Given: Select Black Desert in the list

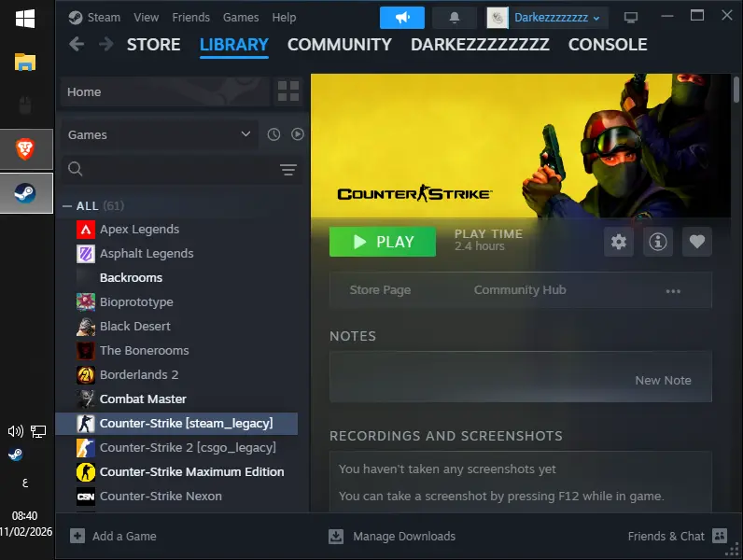Looking at the screenshot, I should coord(176,326).
